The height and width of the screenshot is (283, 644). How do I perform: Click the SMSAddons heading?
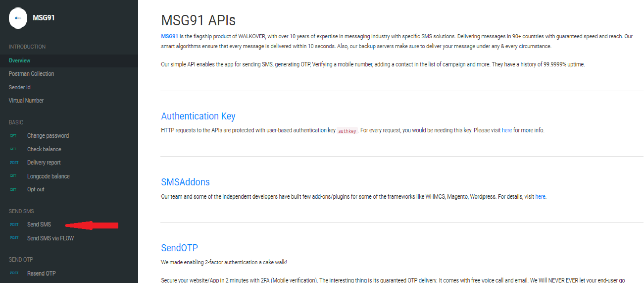[185, 182]
